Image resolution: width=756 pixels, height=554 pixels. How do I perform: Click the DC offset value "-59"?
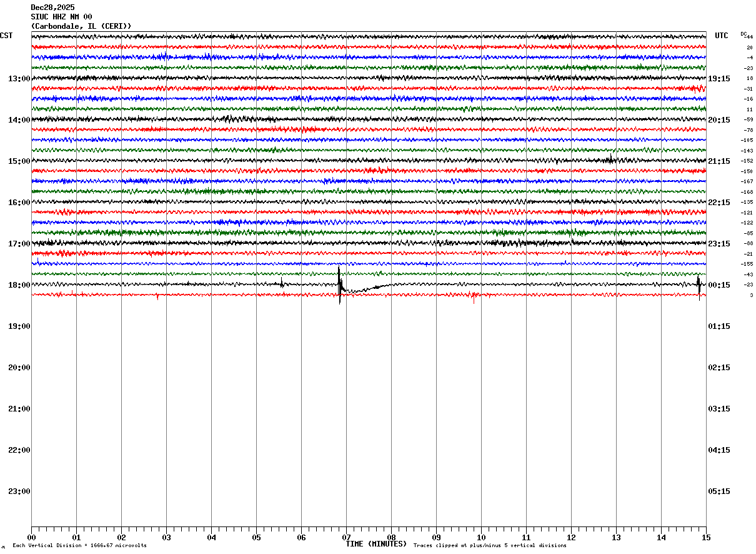pos(748,120)
